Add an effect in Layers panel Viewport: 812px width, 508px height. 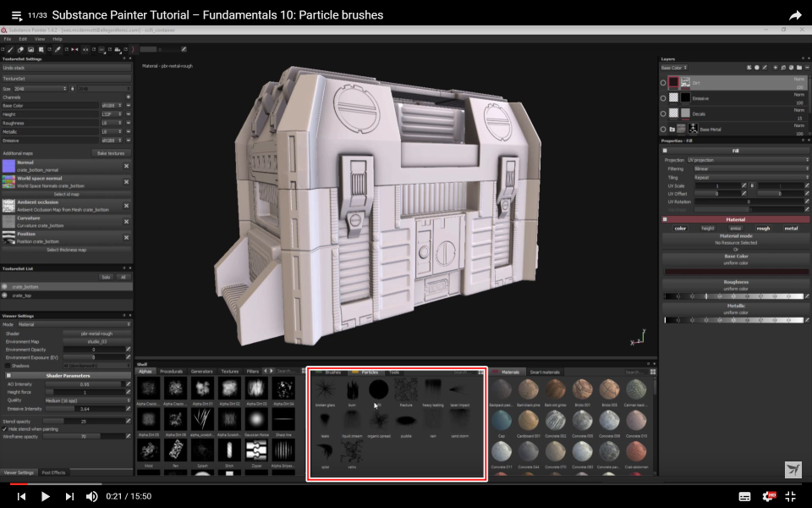tap(749, 68)
